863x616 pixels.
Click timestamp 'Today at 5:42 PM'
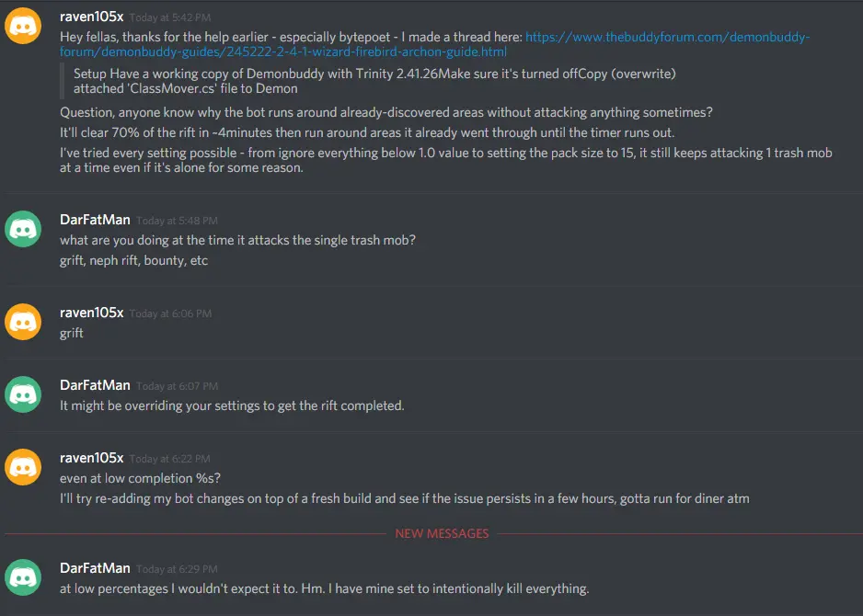[170, 18]
